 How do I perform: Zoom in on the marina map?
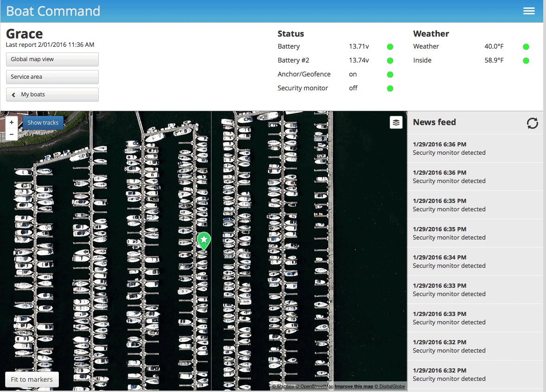coord(11,123)
